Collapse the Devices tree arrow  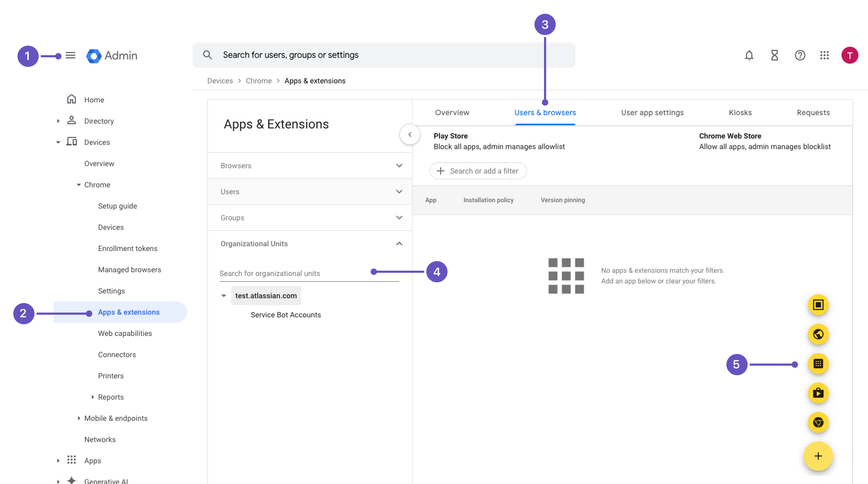pos(58,142)
